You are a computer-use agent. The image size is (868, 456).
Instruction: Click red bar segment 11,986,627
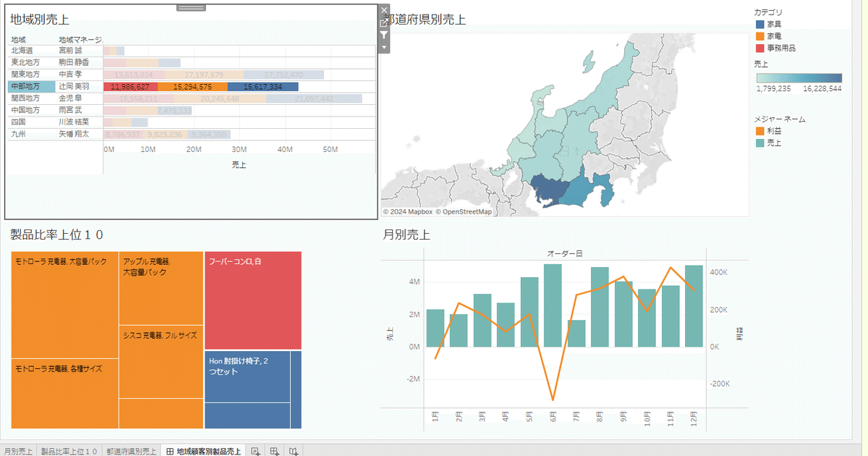(x=130, y=87)
